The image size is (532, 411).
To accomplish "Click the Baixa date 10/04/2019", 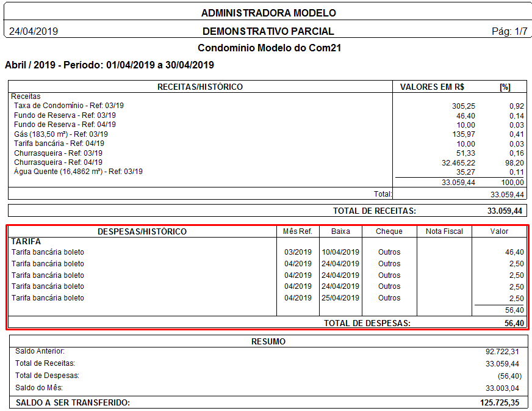I will coord(340,252).
